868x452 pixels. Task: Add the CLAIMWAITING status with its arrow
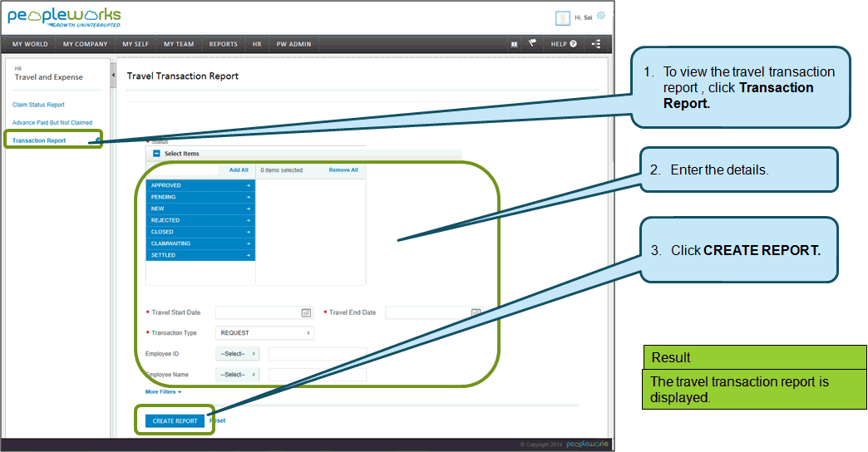point(248,243)
